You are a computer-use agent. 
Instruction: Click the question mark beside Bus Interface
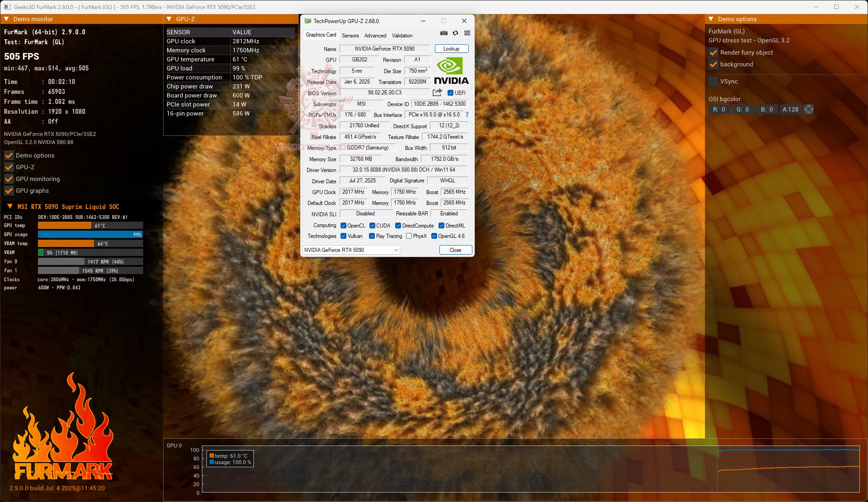click(467, 115)
